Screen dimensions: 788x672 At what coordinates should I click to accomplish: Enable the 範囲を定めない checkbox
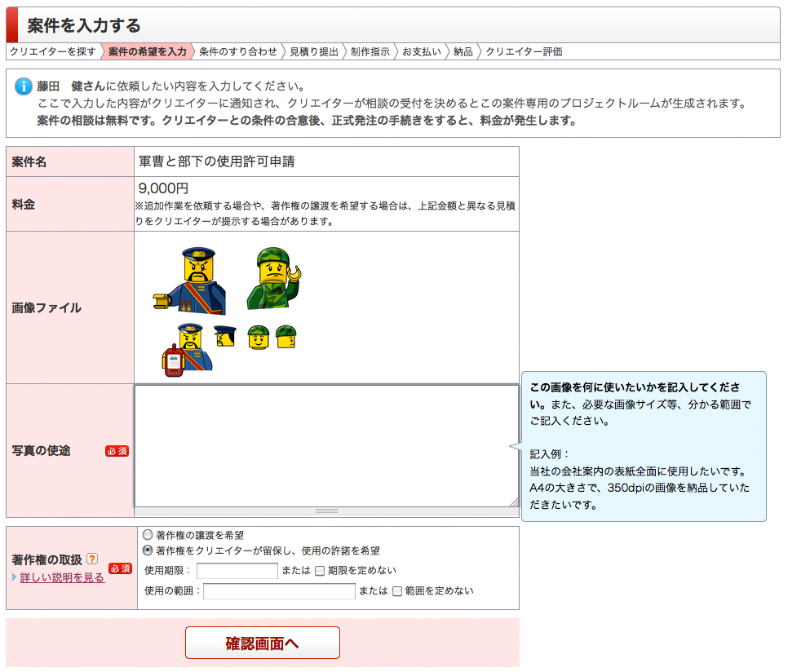coord(397,591)
